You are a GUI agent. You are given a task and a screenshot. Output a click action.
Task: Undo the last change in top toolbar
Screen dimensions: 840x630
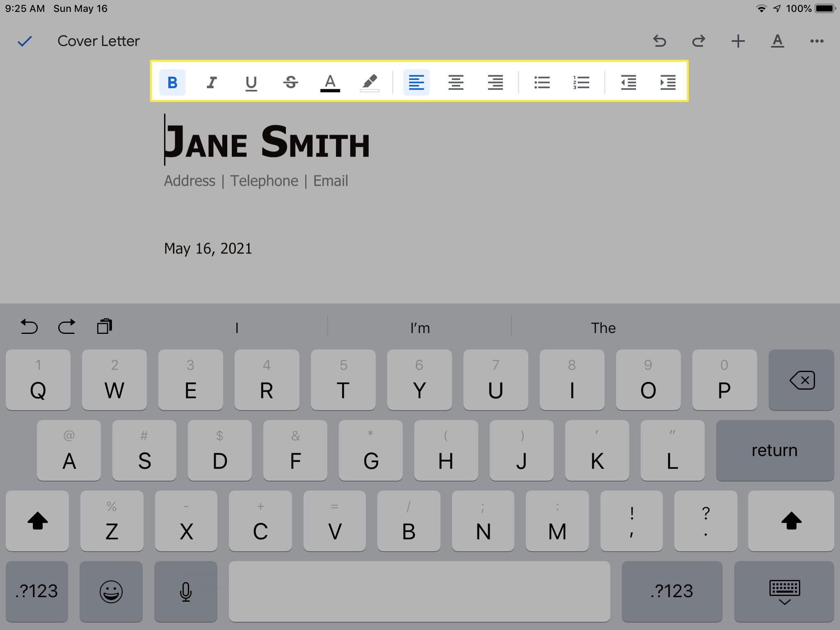(x=660, y=41)
